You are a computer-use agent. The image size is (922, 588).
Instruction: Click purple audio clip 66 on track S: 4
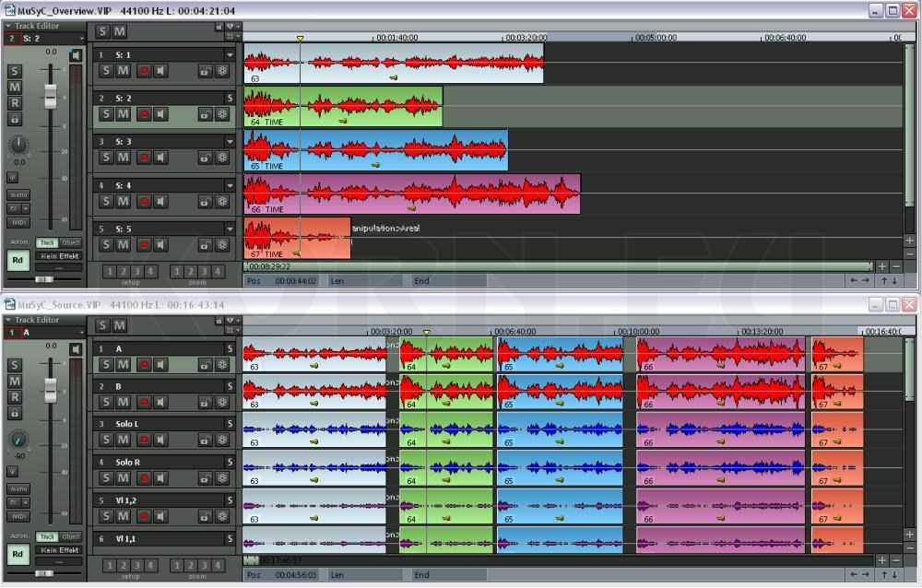pos(412,194)
